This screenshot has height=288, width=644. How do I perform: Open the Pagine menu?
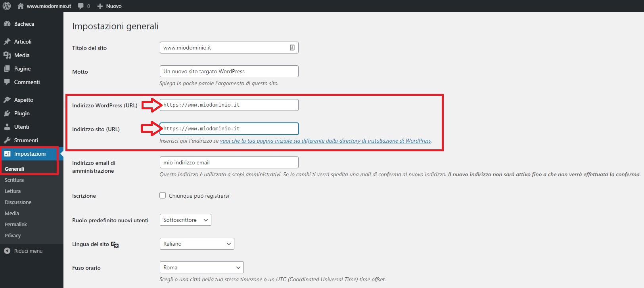tap(22, 69)
